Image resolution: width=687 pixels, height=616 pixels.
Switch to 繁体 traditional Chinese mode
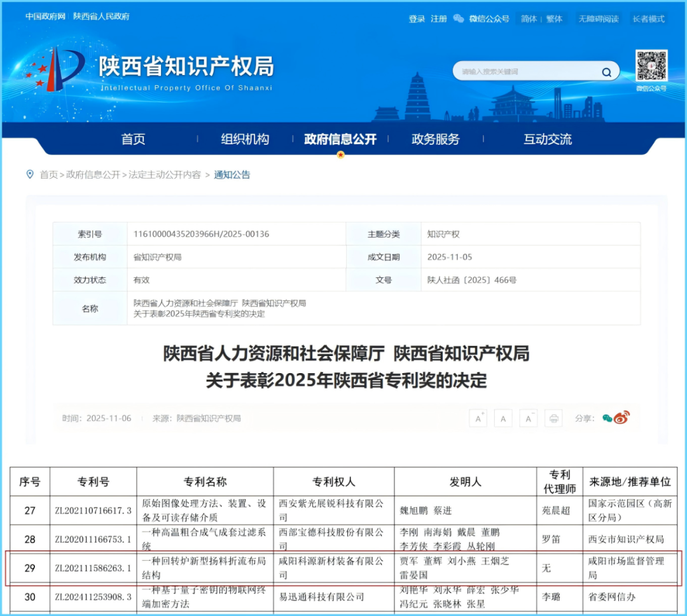tap(554, 18)
